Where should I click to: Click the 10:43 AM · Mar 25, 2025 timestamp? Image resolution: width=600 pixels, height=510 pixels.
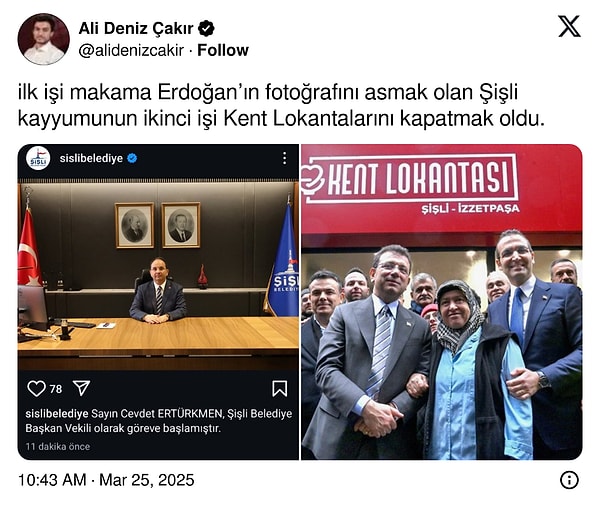106,480
